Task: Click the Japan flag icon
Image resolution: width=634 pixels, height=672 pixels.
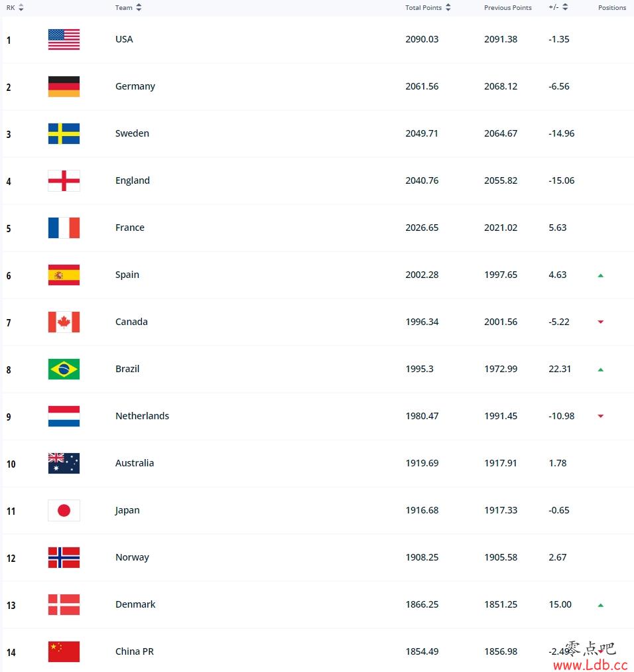Action: (x=64, y=510)
